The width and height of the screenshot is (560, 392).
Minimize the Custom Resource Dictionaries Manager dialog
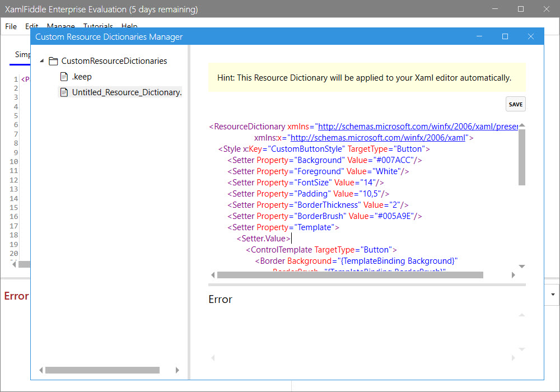pos(479,36)
